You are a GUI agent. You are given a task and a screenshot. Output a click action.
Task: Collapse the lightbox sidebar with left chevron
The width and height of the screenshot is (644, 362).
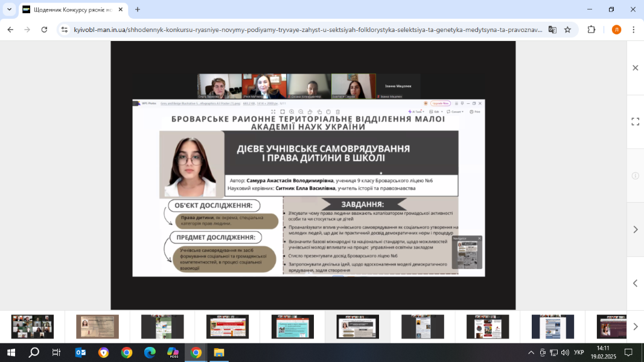(x=635, y=283)
